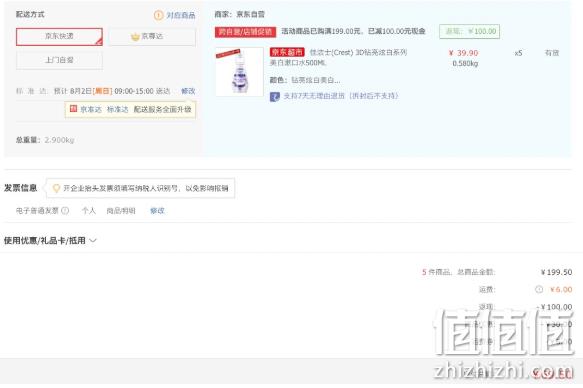Modify invoice info via 修改 link
Image resolution: width=583 pixels, height=388 pixels.
tap(157, 211)
